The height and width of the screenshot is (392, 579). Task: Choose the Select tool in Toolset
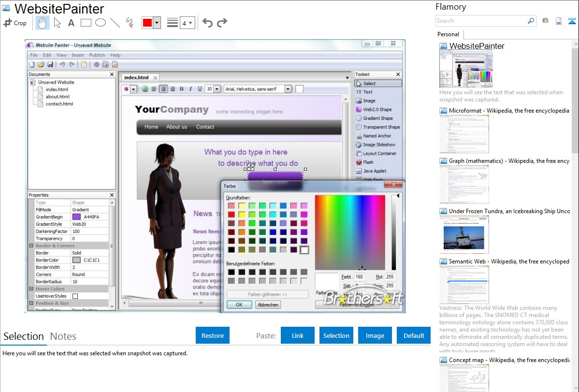(x=378, y=84)
